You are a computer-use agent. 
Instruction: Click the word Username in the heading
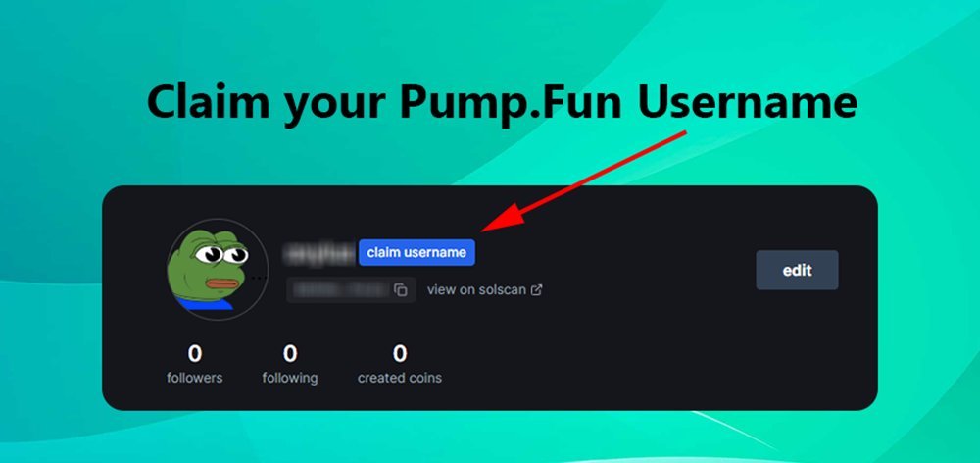point(747,101)
